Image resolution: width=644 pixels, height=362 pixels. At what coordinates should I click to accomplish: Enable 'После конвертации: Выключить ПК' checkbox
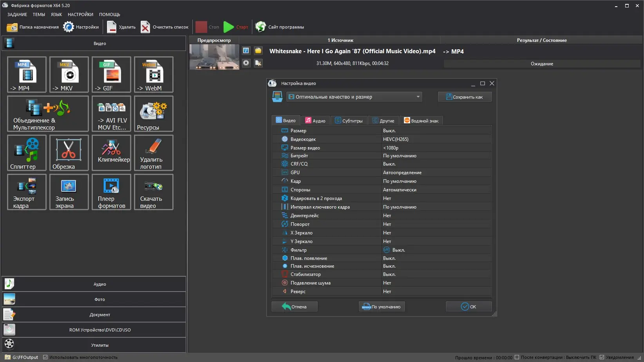click(x=517, y=357)
